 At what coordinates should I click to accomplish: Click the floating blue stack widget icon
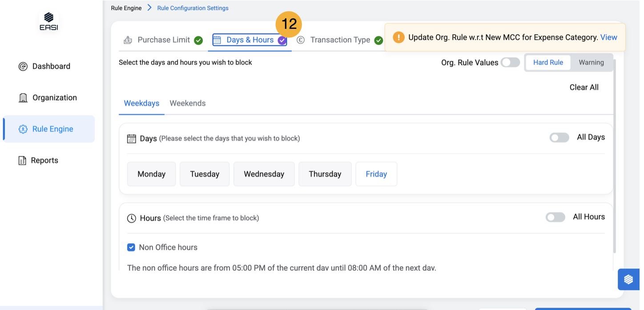tap(628, 279)
